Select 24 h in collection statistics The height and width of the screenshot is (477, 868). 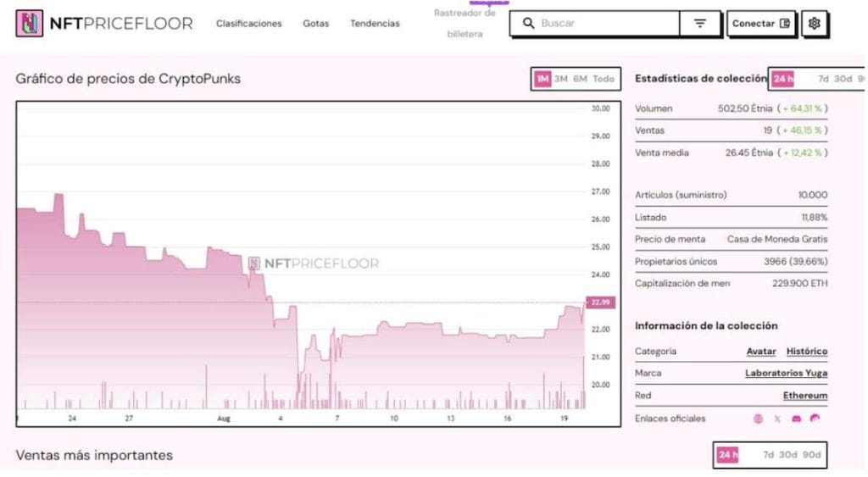[782, 79]
